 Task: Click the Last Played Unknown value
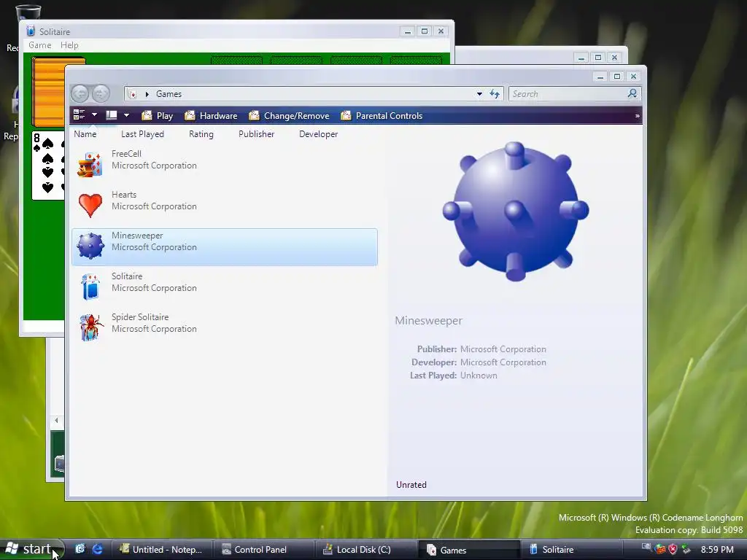[479, 376]
